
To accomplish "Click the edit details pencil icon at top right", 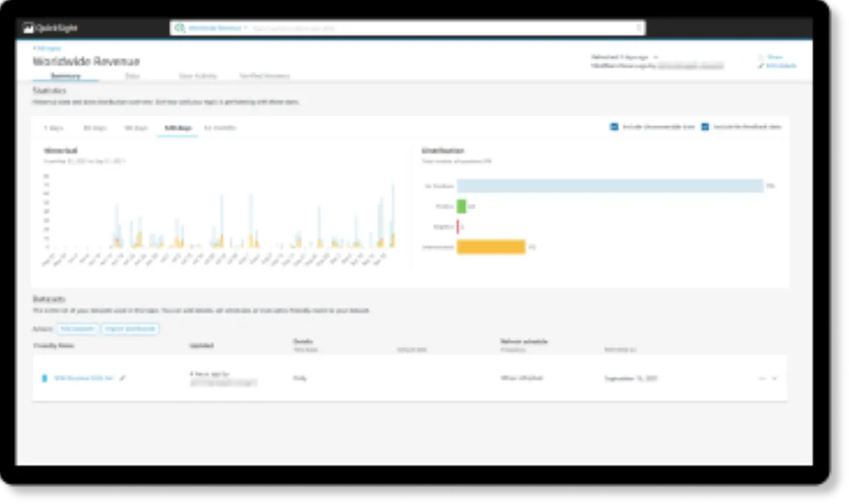I will 761,66.
